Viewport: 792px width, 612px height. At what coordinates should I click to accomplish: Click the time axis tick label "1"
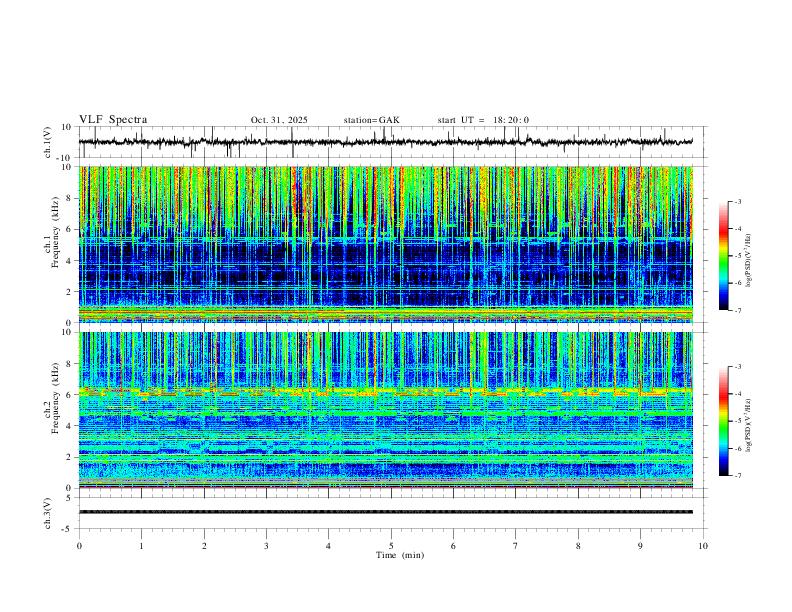point(141,546)
